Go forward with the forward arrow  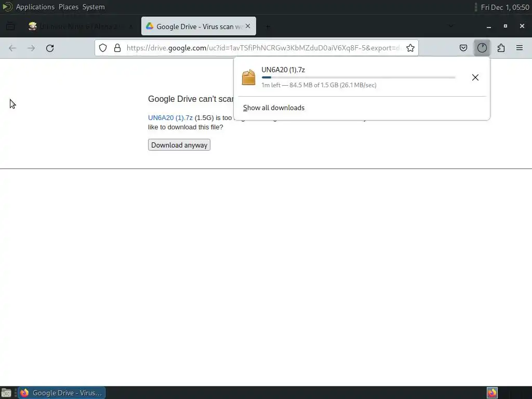coord(31,48)
